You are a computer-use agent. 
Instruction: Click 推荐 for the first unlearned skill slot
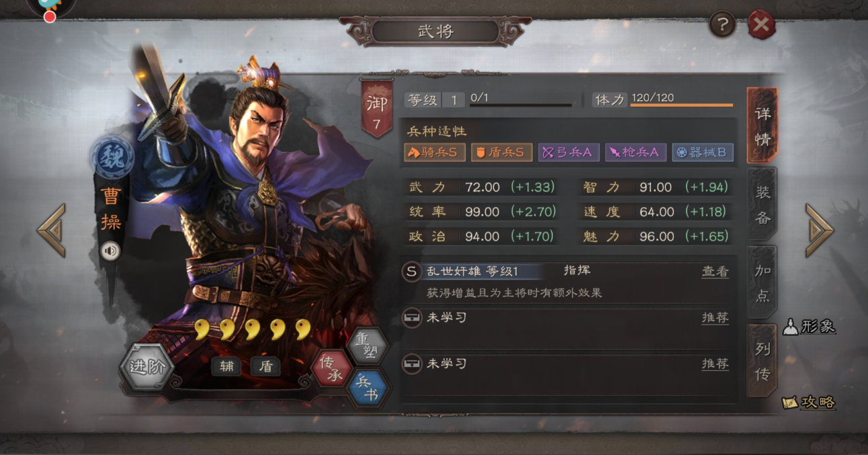(x=715, y=317)
